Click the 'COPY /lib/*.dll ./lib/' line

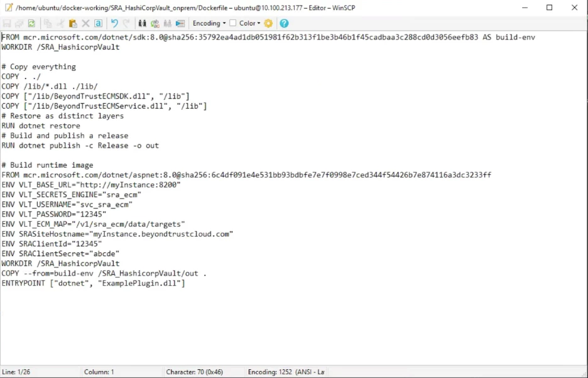(50, 86)
